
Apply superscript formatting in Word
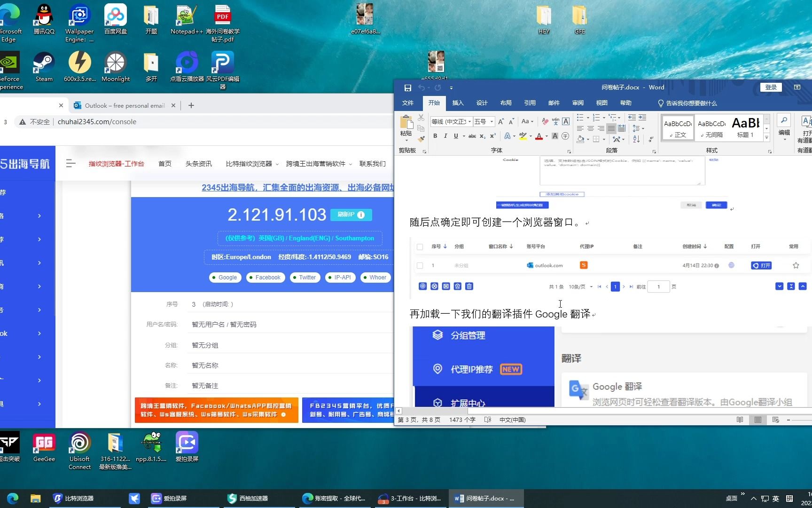(492, 136)
